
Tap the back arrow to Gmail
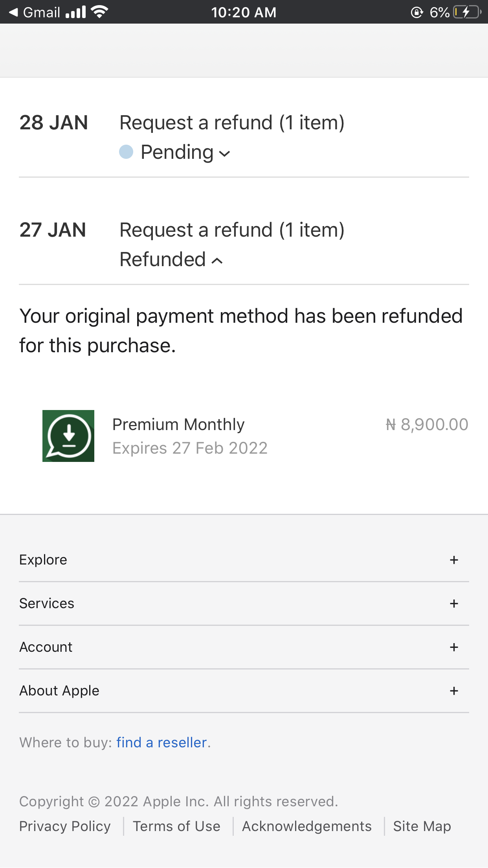13,12
